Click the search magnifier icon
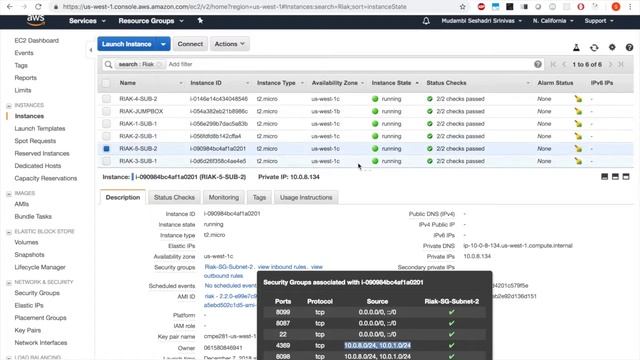 [x=108, y=64]
